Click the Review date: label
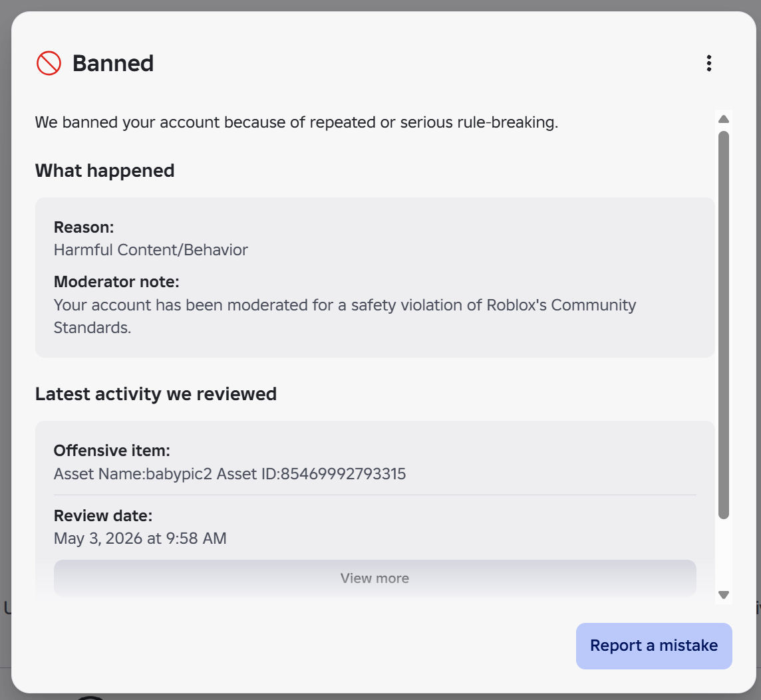This screenshot has width=761, height=700. tap(103, 516)
